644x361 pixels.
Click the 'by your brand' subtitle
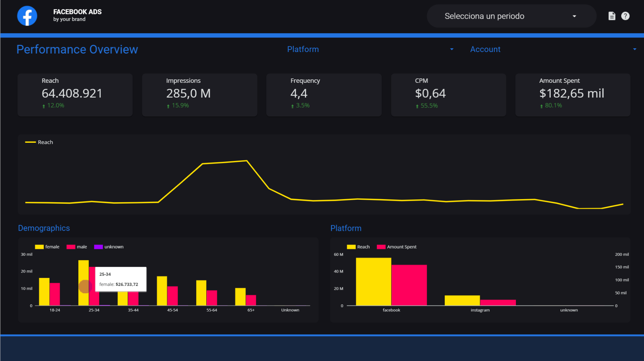(69, 19)
